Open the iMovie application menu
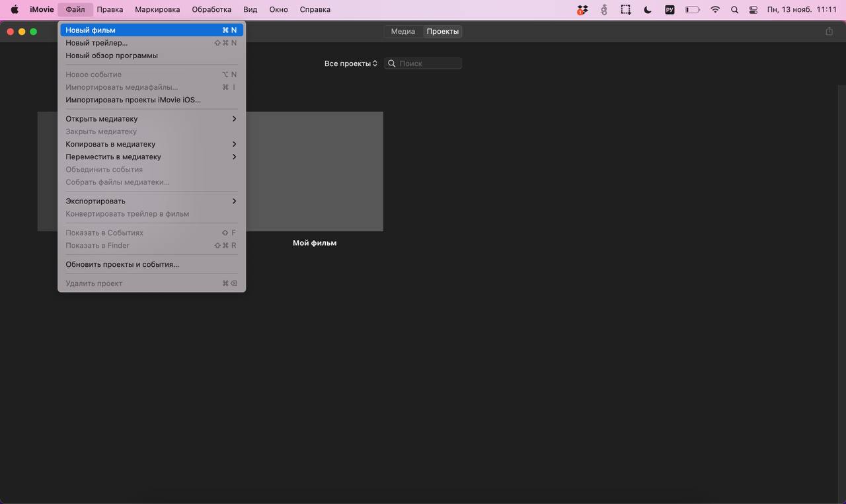 tap(42, 10)
